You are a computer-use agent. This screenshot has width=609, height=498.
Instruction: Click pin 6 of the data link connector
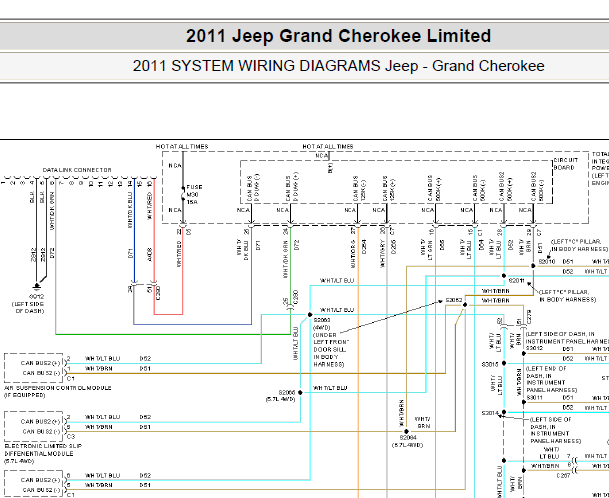click(x=52, y=183)
